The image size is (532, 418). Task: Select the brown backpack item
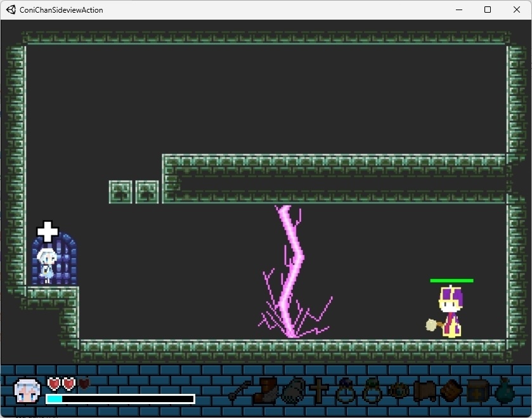coord(451,392)
